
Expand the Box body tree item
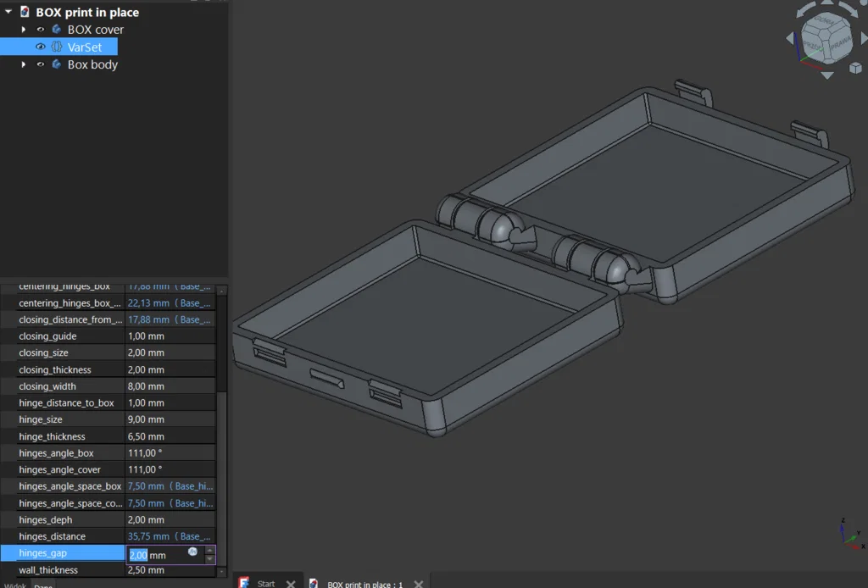coord(23,64)
